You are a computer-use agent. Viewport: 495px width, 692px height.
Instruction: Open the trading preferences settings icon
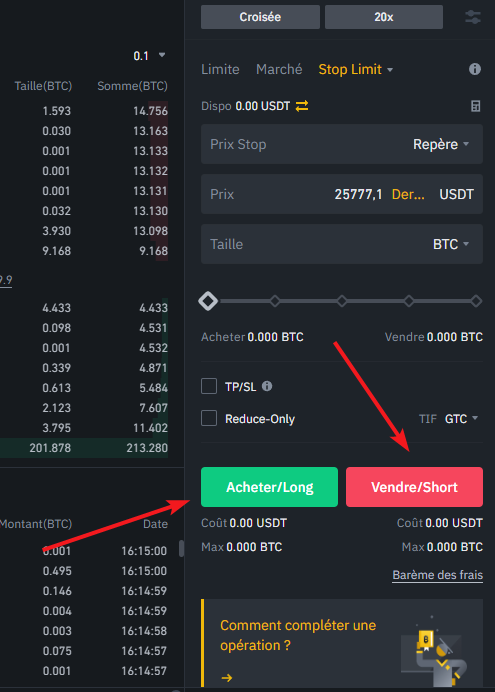pos(472,17)
